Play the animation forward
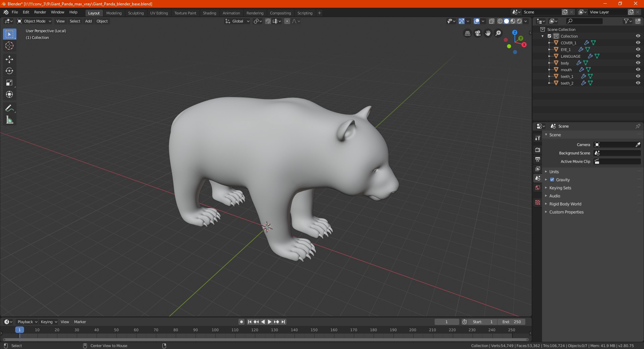 click(x=270, y=322)
